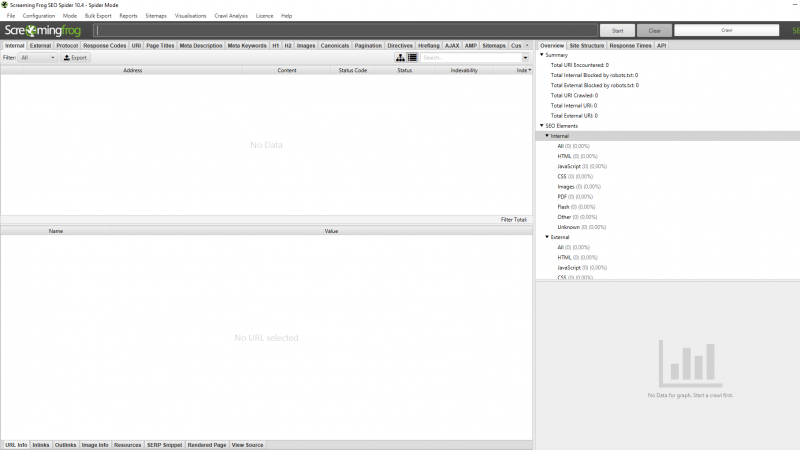Click the URL entry field
This screenshot has width=800, height=450.
[x=345, y=31]
